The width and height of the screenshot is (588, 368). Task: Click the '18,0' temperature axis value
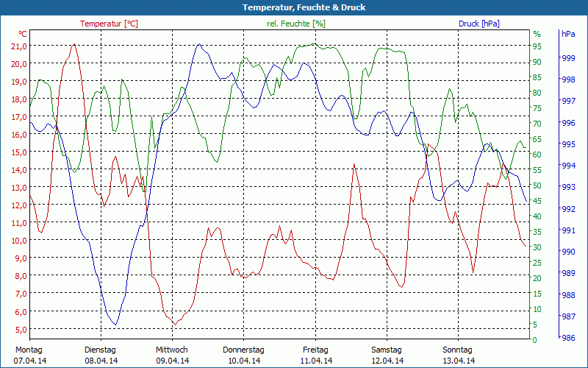pyautogui.click(x=19, y=99)
